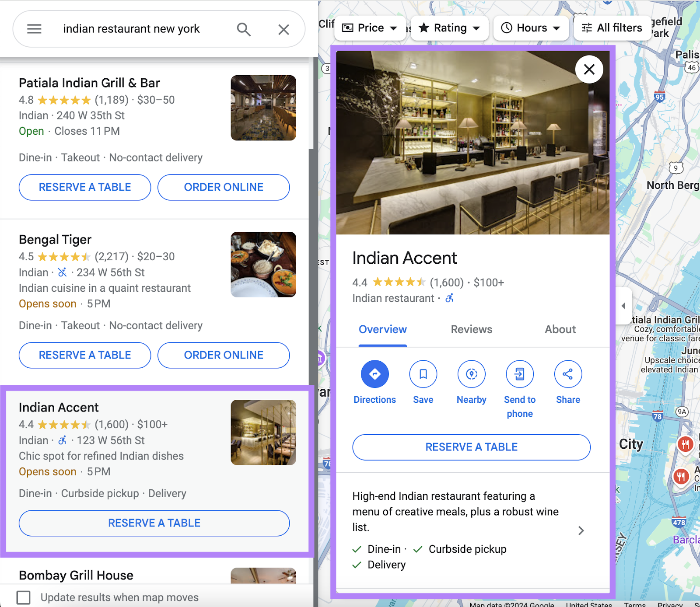Clear the search query with the X icon
The width and height of the screenshot is (700, 607).
point(283,29)
